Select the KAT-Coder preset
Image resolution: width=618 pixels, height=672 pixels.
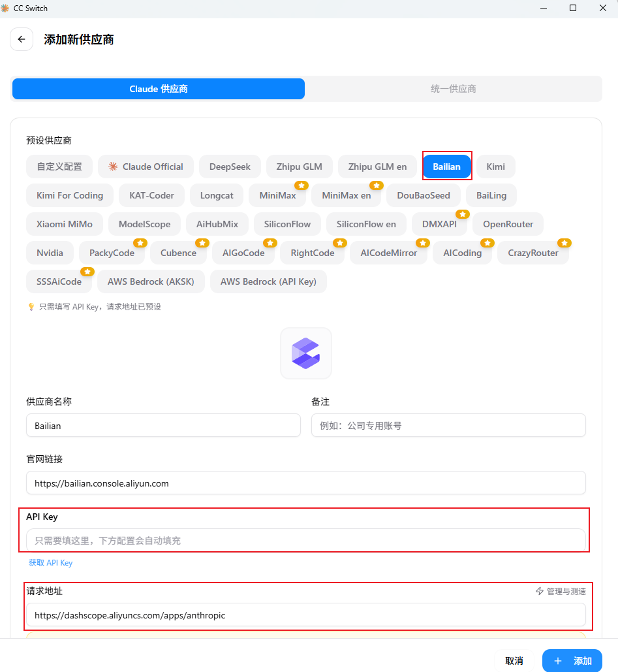151,195
